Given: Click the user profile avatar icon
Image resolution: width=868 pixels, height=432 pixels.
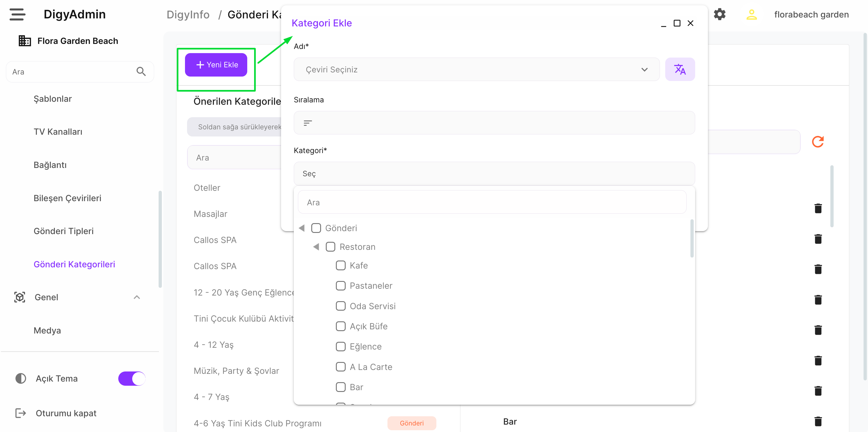Looking at the screenshot, I should pos(751,14).
